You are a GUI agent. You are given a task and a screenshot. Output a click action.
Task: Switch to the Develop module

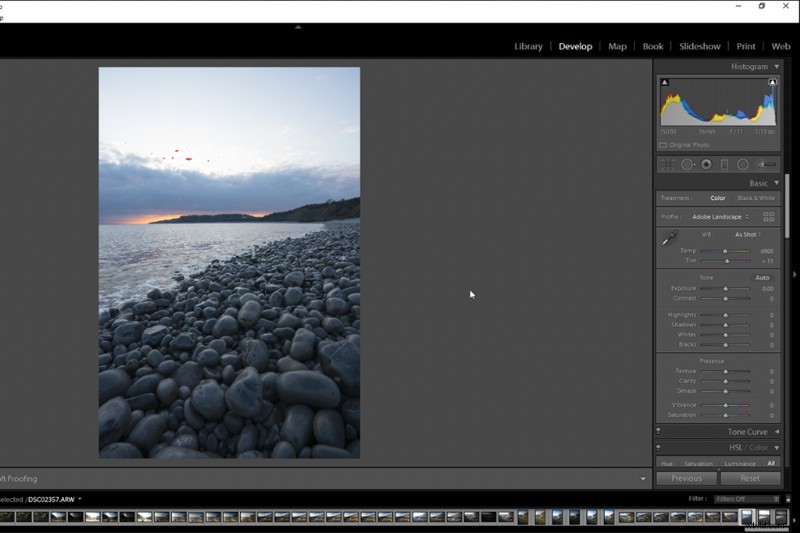click(575, 46)
